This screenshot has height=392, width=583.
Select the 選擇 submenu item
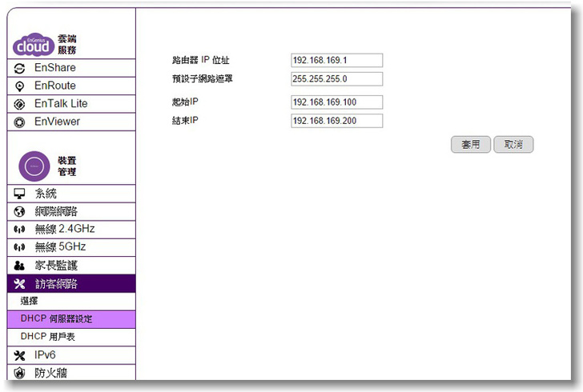tap(30, 301)
